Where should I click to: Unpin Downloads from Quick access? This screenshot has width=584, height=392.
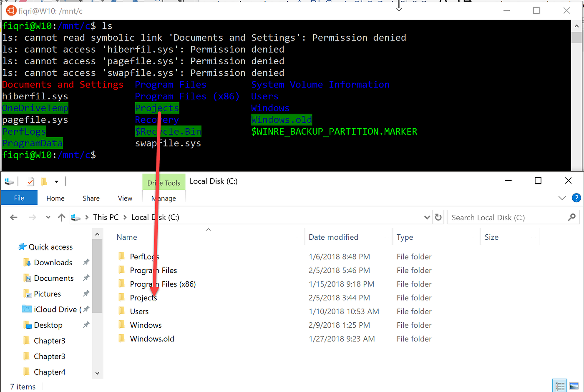pos(86,262)
